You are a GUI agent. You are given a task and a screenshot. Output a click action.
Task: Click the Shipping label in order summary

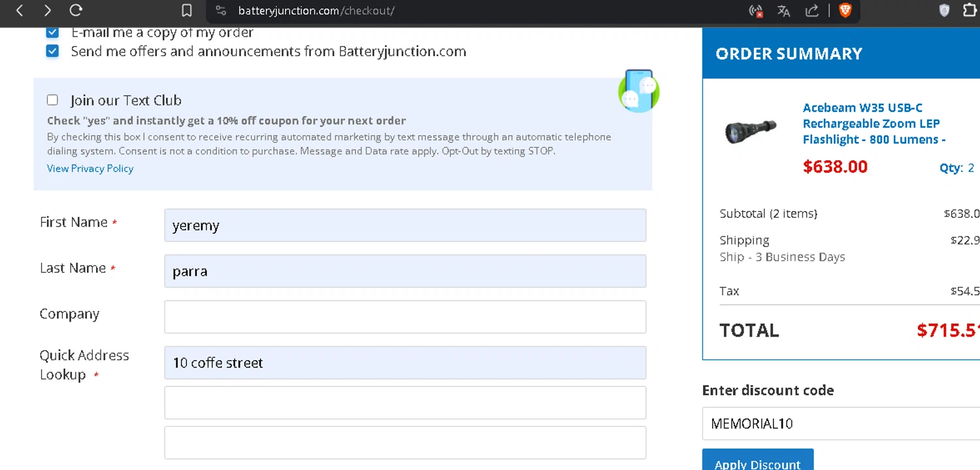744,240
